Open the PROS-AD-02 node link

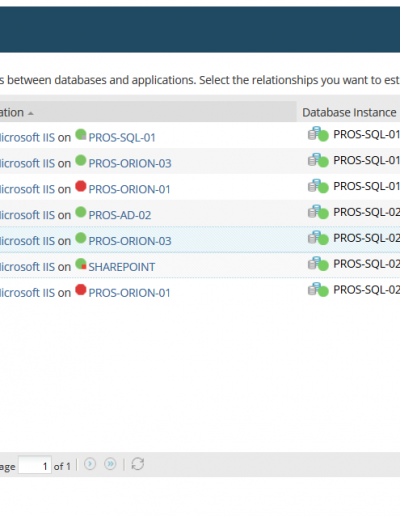[x=120, y=215]
